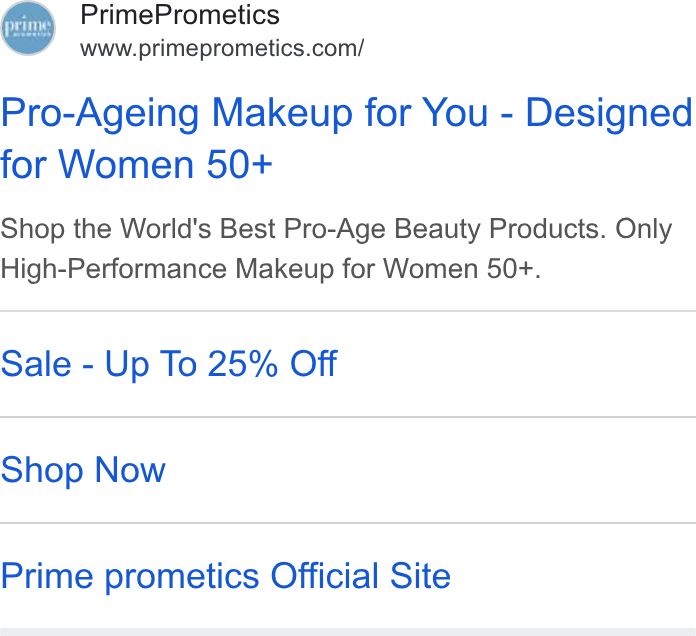Click the 'for Women 50+' headline line

pyautogui.click(x=136, y=165)
